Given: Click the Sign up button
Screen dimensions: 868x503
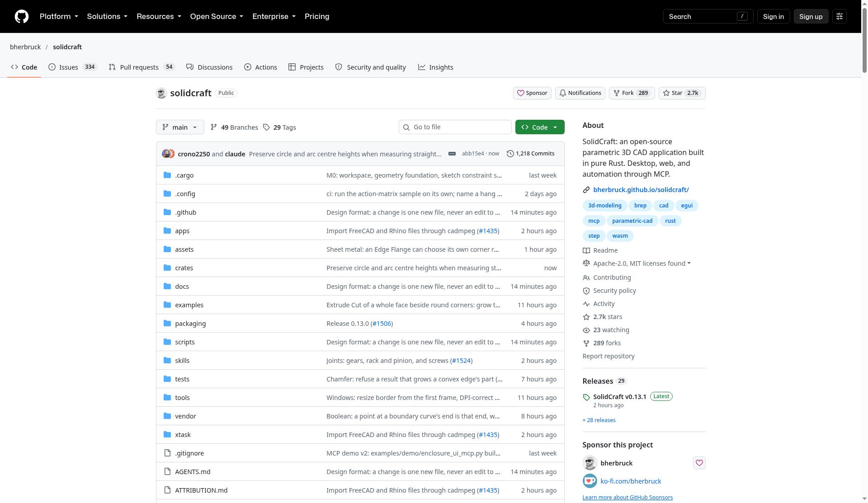Looking at the screenshot, I should click(x=811, y=16).
